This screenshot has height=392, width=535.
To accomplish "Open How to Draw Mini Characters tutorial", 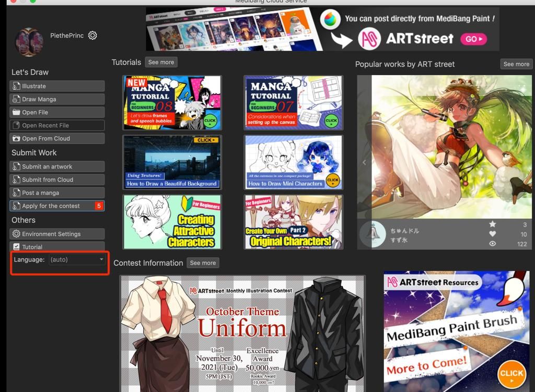I will (294, 162).
